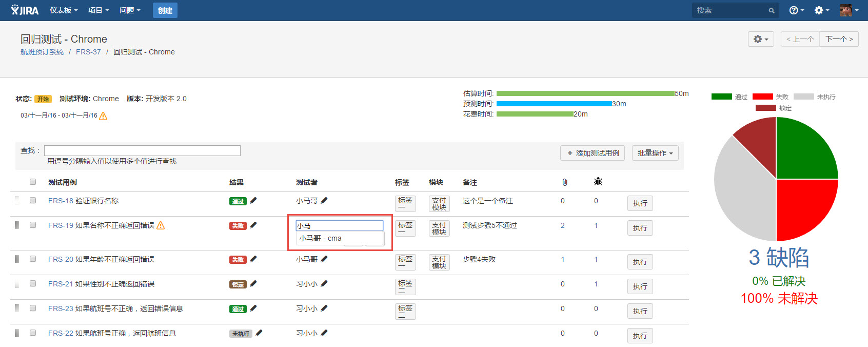Viewport: 868px width, 347px height.
Task: Click into the 查找 filter field
Action: coord(142,150)
